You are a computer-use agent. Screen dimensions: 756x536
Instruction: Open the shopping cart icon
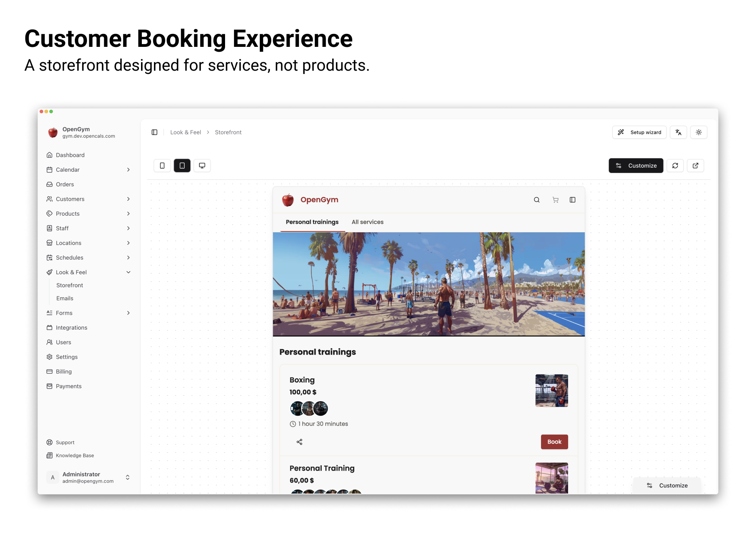[x=556, y=200]
